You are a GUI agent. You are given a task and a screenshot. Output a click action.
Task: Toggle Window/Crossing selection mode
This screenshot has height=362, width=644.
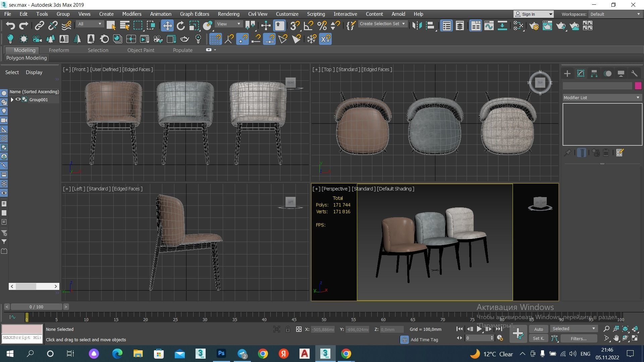(x=151, y=26)
